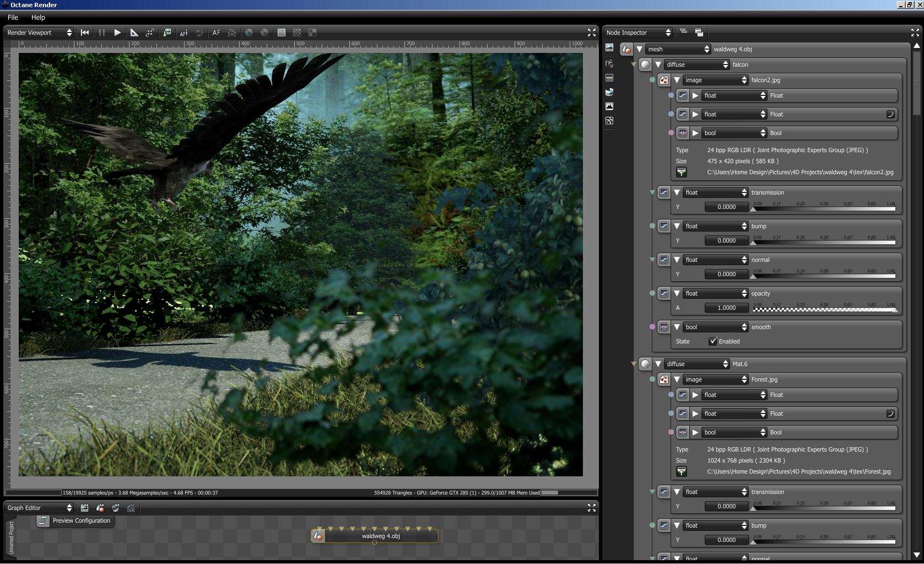Select the AF picker icon with info mark

click(183, 33)
